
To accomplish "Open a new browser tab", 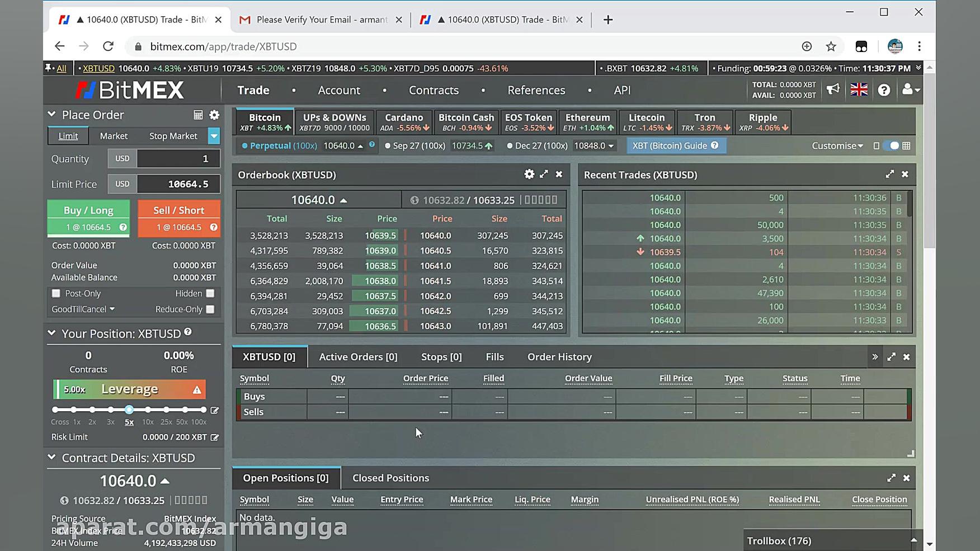I will click(x=608, y=20).
